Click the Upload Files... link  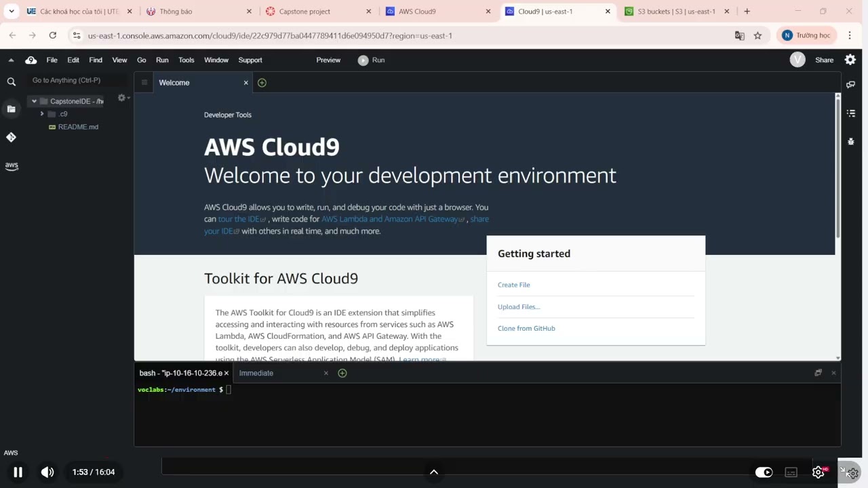[x=519, y=306]
